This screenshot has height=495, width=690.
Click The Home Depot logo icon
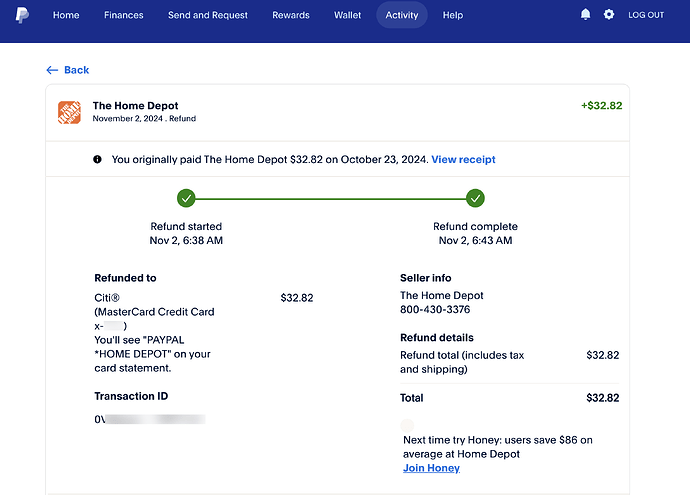click(69, 112)
